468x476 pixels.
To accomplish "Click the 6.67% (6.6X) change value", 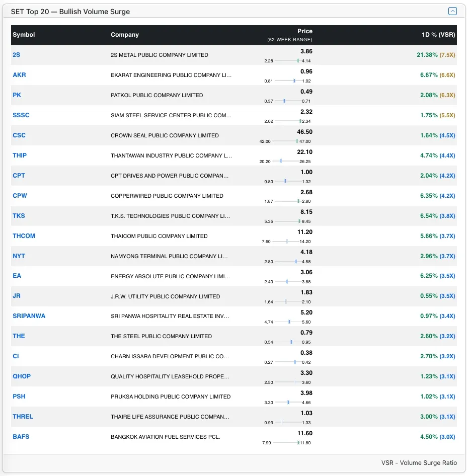I will coord(438,74).
